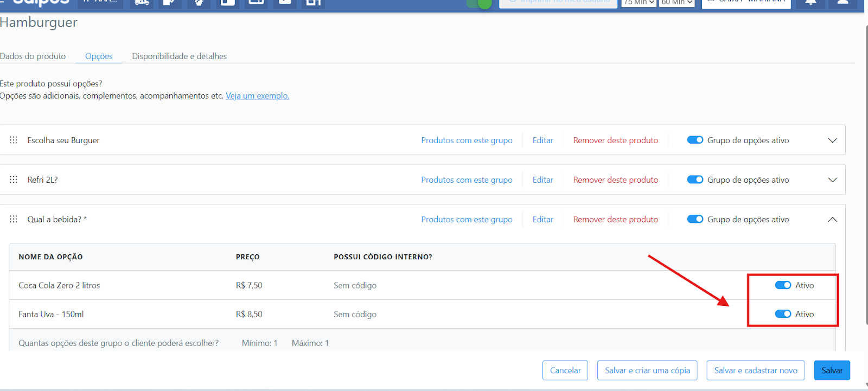
Task: Toggle Fanta Uva - 150ml Ativo switch
Action: 783,314
